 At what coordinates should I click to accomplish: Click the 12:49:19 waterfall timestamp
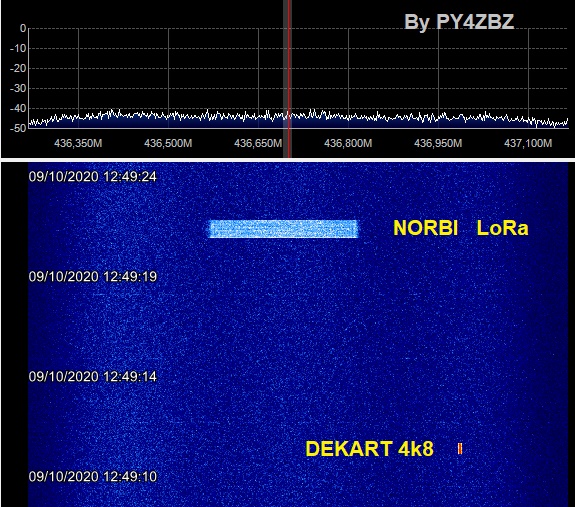(x=93, y=276)
